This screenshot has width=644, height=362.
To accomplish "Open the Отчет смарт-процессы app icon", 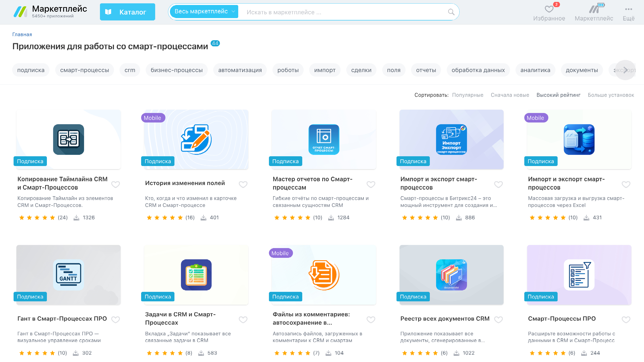I will point(324,139).
